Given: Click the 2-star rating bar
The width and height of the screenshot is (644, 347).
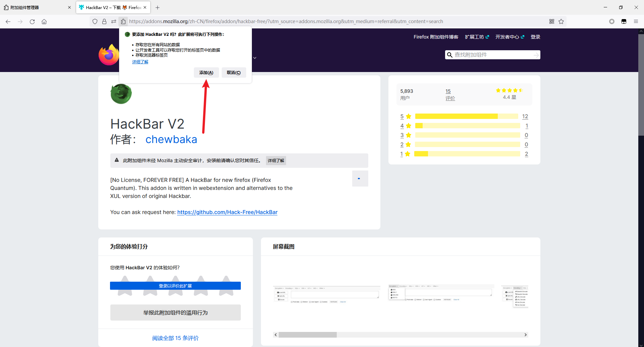Looking at the screenshot, I should click(468, 145).
